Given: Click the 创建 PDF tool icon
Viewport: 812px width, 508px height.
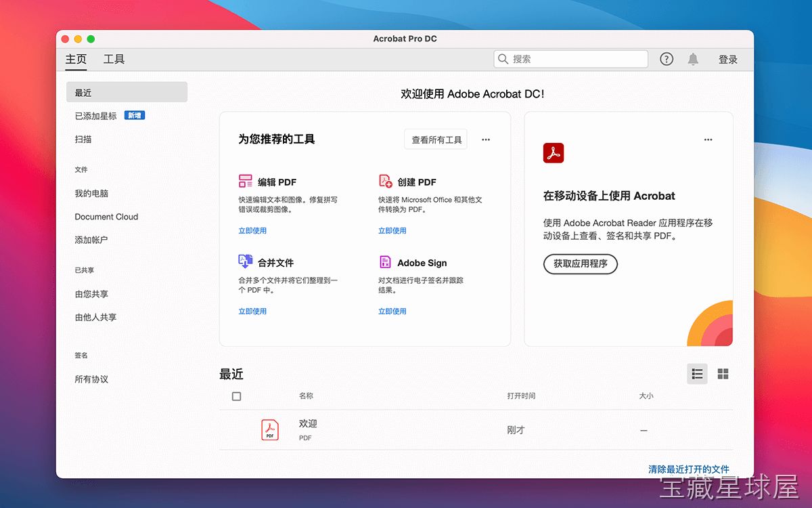Looking at the screenshot, I should point(386,181).
